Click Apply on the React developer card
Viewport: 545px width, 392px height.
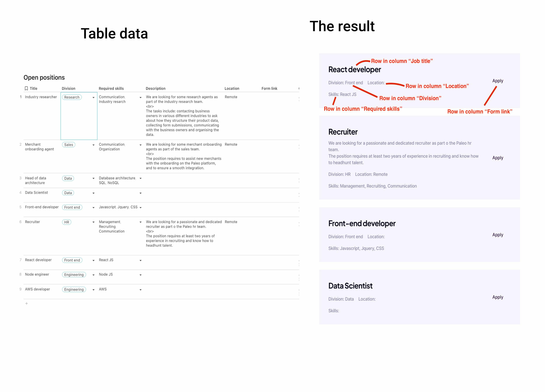(498, 81)
